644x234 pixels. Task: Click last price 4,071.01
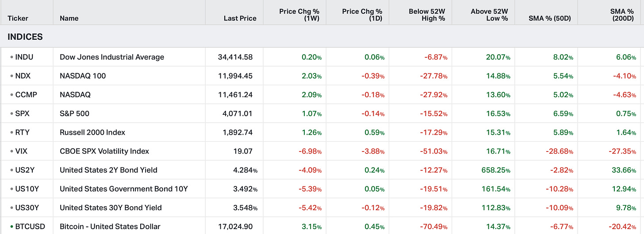point(238,113)
